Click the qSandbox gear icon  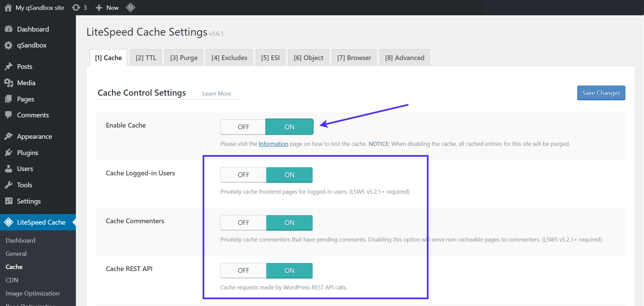click(x=8, y=45)
